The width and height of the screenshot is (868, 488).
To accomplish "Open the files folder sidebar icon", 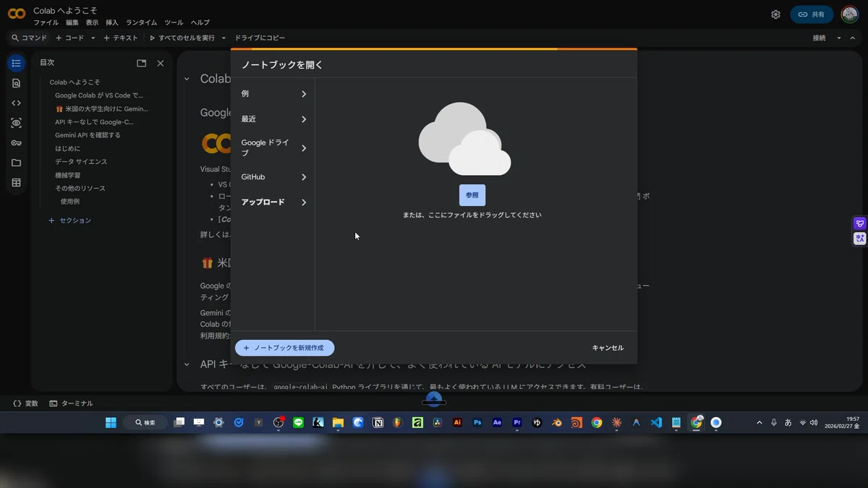I will click(x=16, y=163).
